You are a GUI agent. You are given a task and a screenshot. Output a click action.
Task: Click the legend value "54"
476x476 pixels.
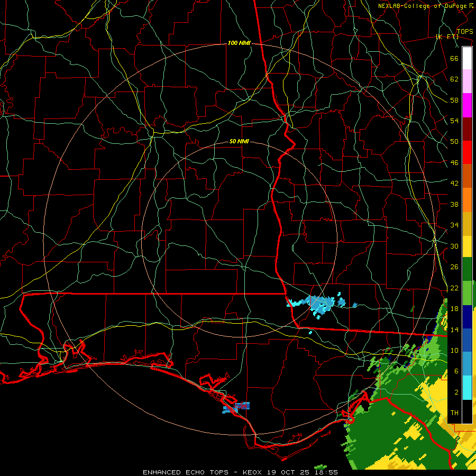pos(454,121)
